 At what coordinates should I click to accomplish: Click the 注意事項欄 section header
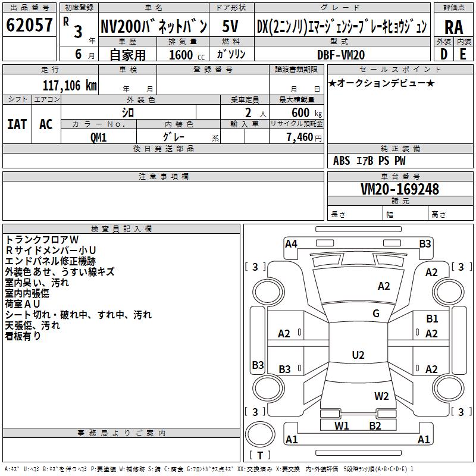coord(163,176)
